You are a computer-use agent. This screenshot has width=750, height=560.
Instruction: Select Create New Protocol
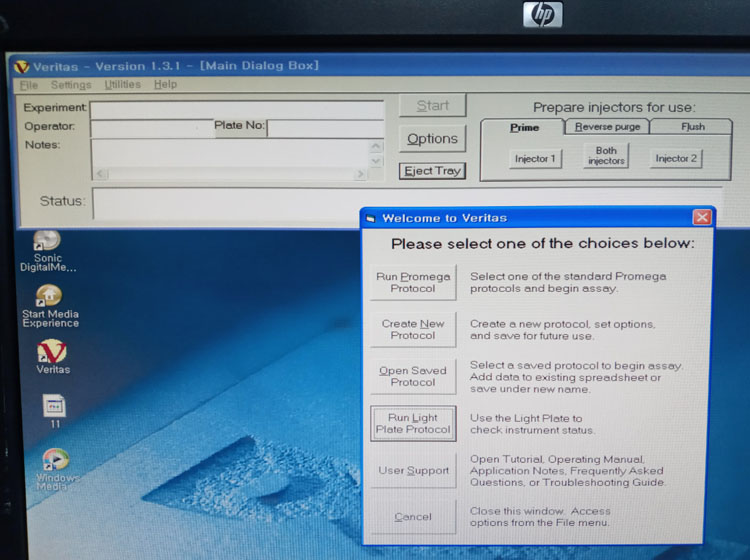413,330
